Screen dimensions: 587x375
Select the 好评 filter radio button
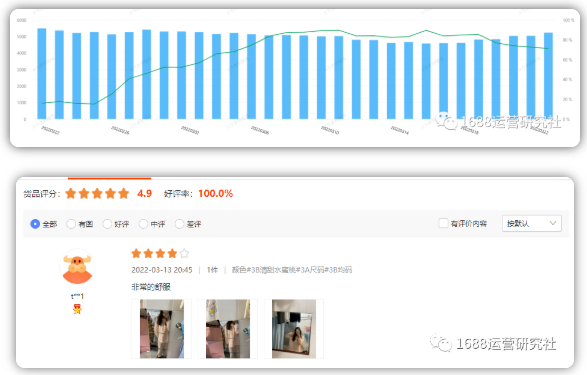(x=107, y=224)
